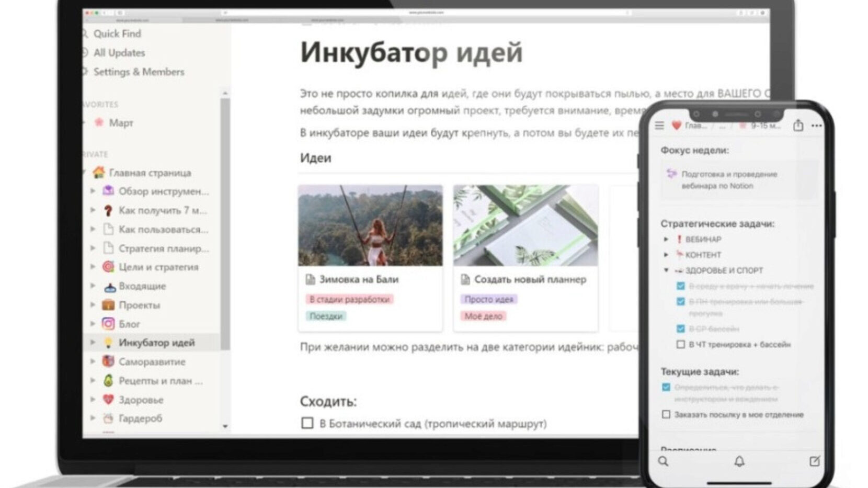Open notifications bell on phone
The width and height of the screenshot is (868, 488).
coord(739,461)
